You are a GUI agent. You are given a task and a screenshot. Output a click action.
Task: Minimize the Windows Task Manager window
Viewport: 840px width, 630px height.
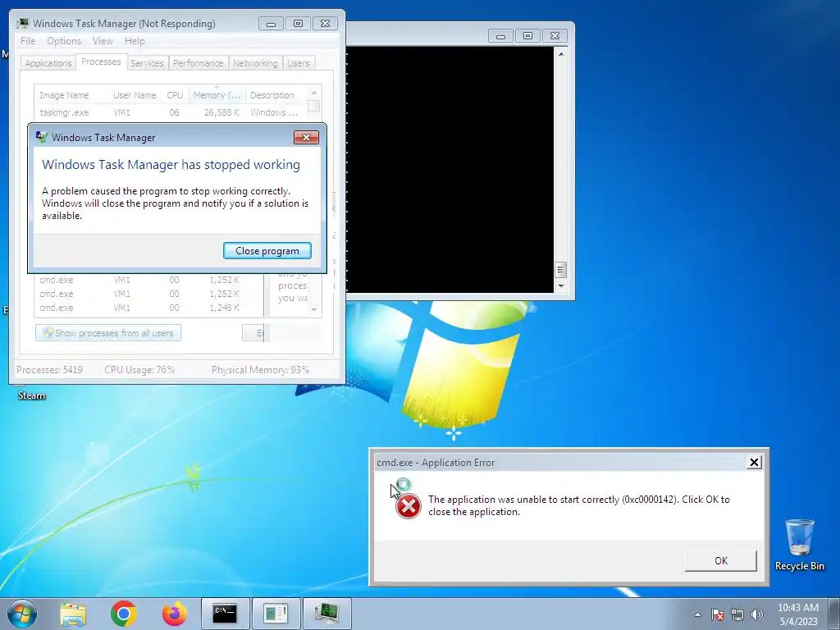tap(271, 24)
